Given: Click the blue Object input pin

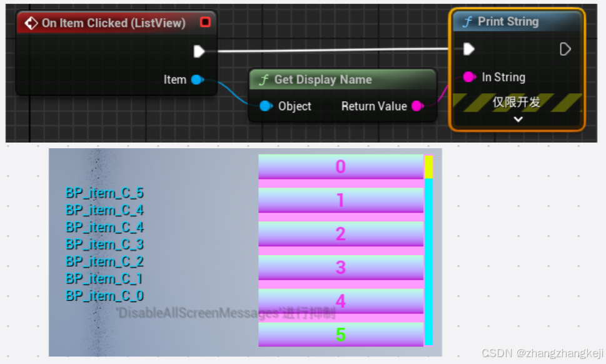Looking at the screenshot, I should point(266,106).
